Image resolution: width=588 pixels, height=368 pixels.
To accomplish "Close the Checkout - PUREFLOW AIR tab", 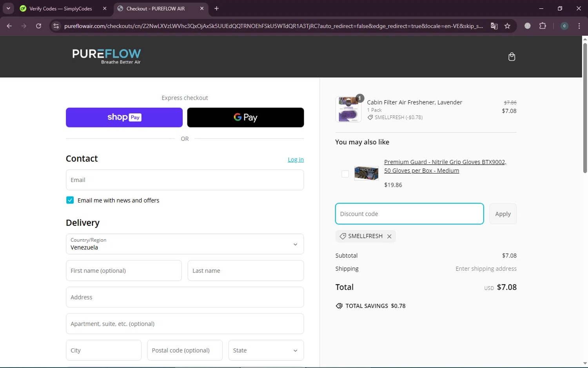I will [202, 8].
